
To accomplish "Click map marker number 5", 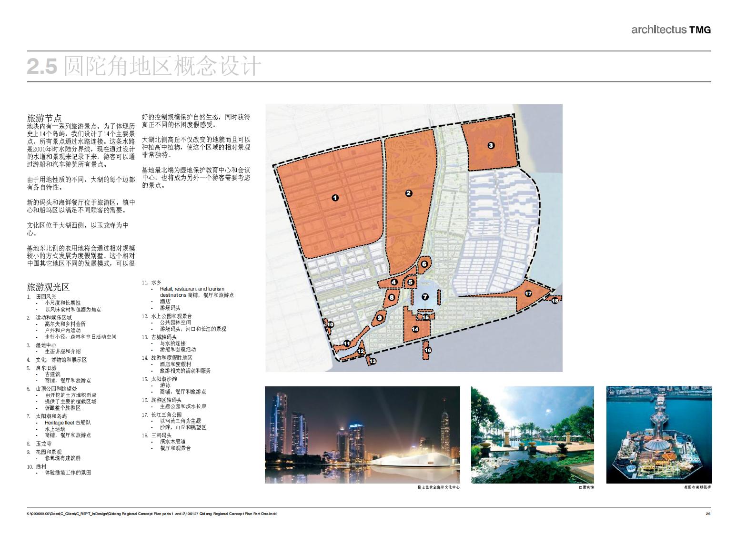I will point(411,283).
